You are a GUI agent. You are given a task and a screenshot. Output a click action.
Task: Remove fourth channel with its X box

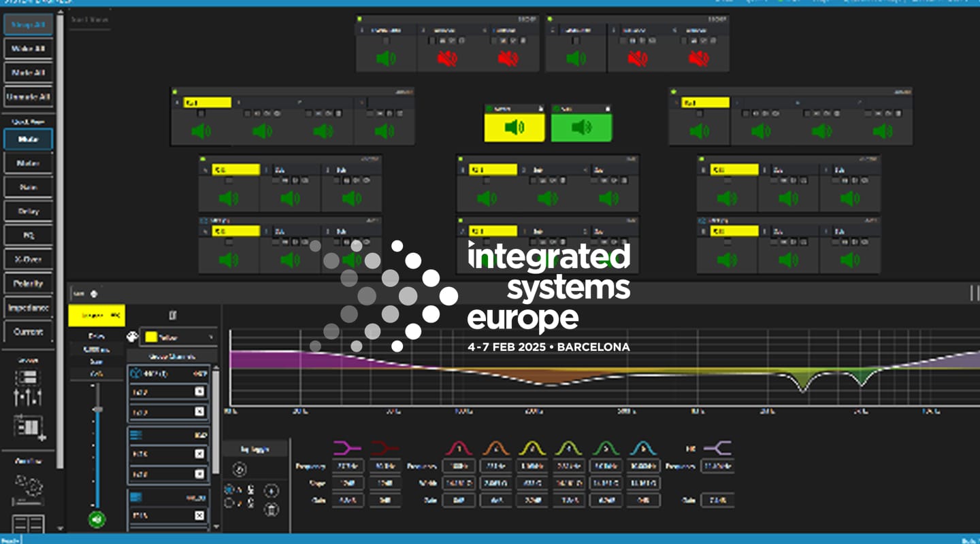tap(199, 474)
